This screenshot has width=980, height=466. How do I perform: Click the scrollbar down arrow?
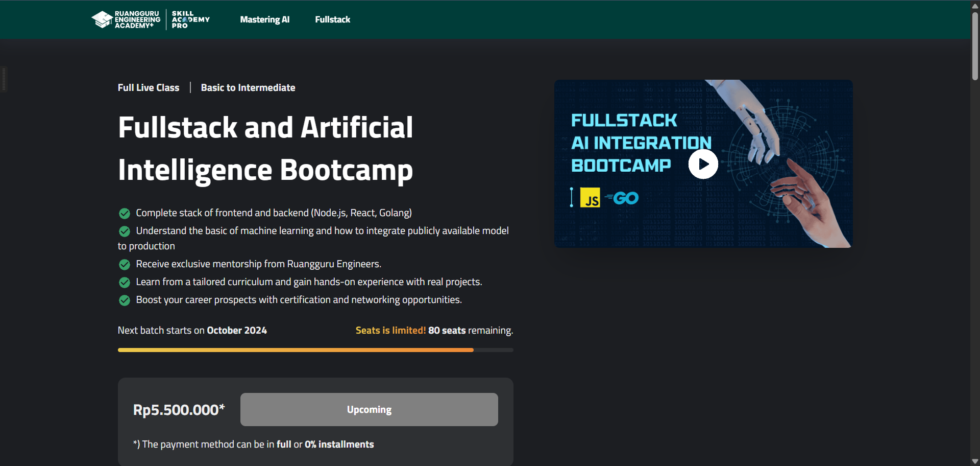click(975, 461)
